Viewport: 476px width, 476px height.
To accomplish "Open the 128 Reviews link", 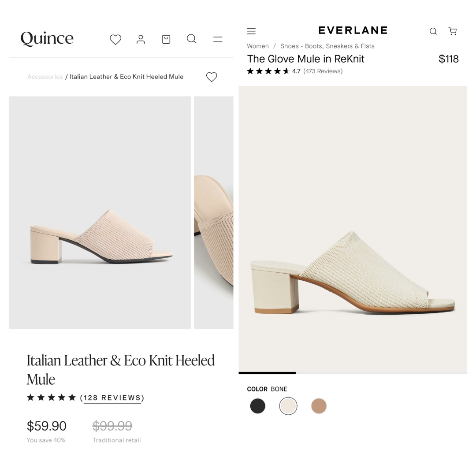I will coord(113,398).
